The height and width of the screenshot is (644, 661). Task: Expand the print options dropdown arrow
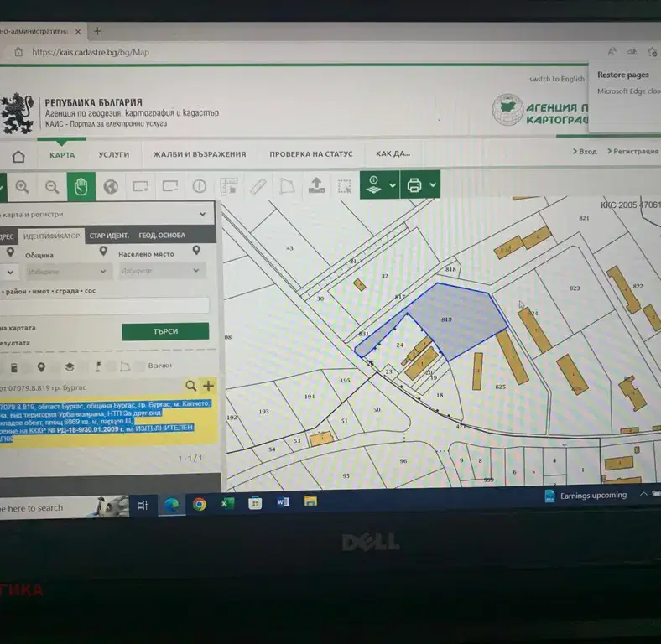433,184
